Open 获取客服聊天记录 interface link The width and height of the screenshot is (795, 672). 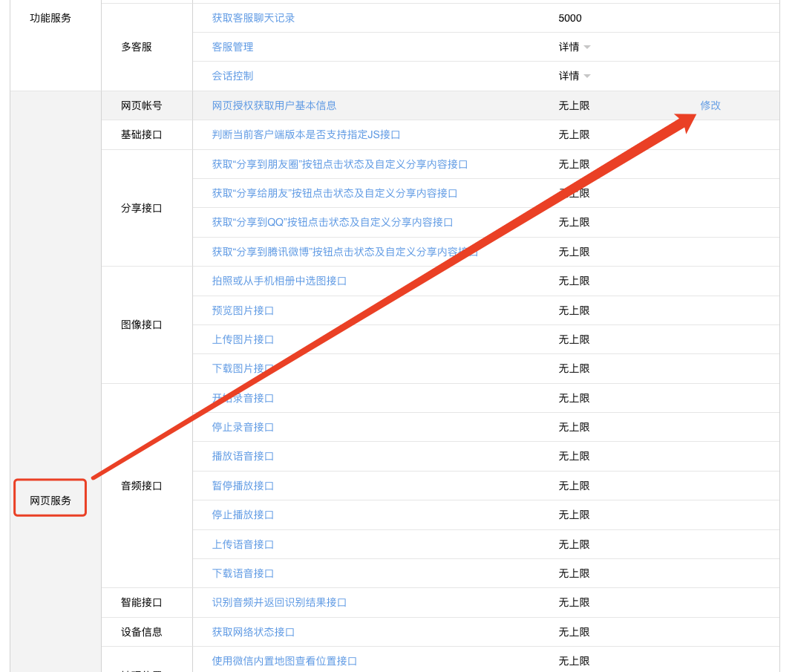coord(253,18)
